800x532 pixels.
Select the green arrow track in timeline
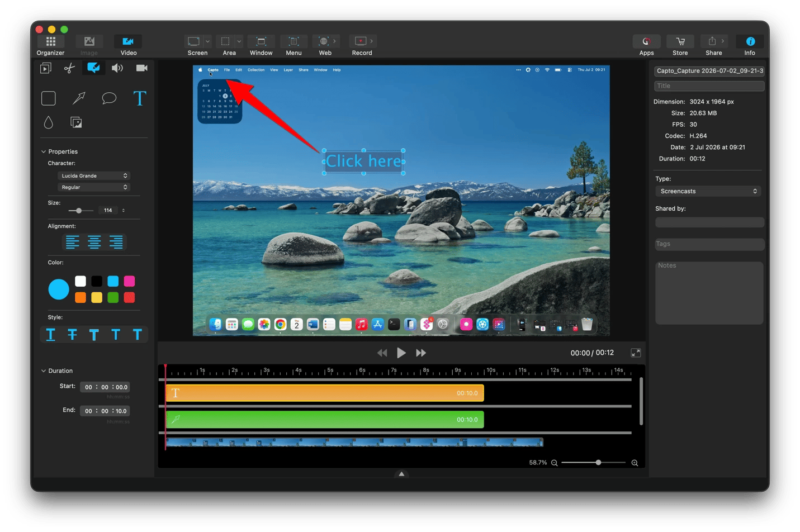tap(324, 419)
